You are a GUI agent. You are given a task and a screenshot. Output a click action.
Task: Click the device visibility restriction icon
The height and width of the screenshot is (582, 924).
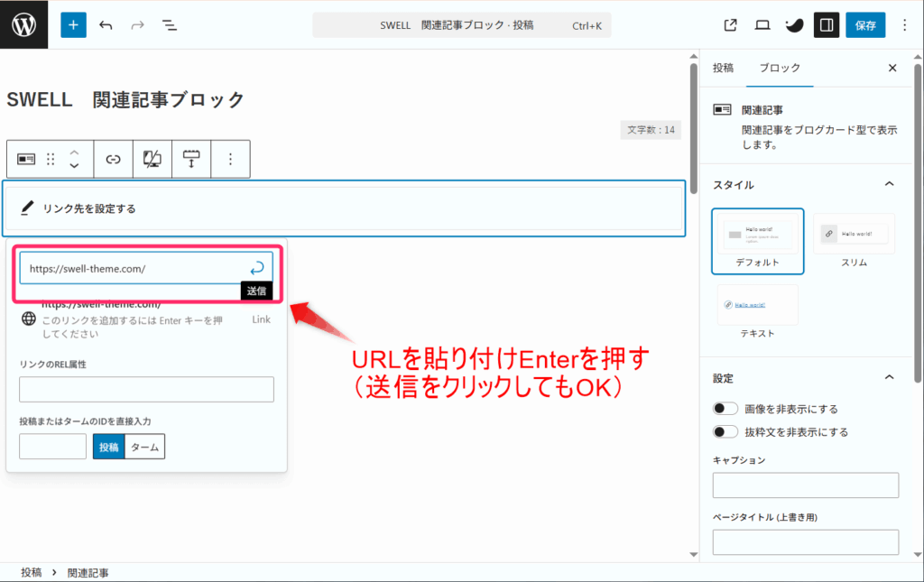coord(152,159)
